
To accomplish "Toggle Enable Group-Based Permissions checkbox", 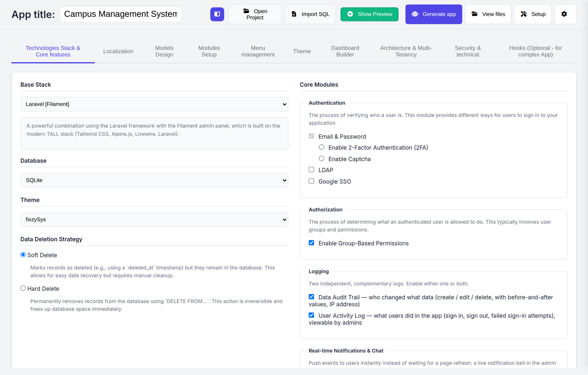I will [311, 243].
